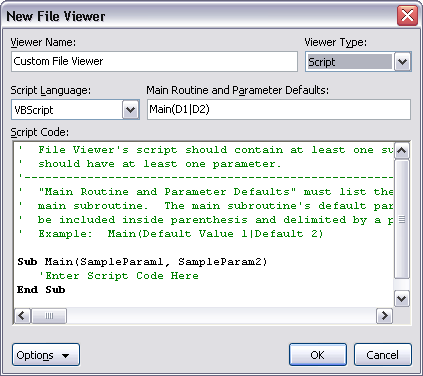This screenshot has width=423, height=376.
Task: Click the VBScript language selection box
Action: pos(68,110)
